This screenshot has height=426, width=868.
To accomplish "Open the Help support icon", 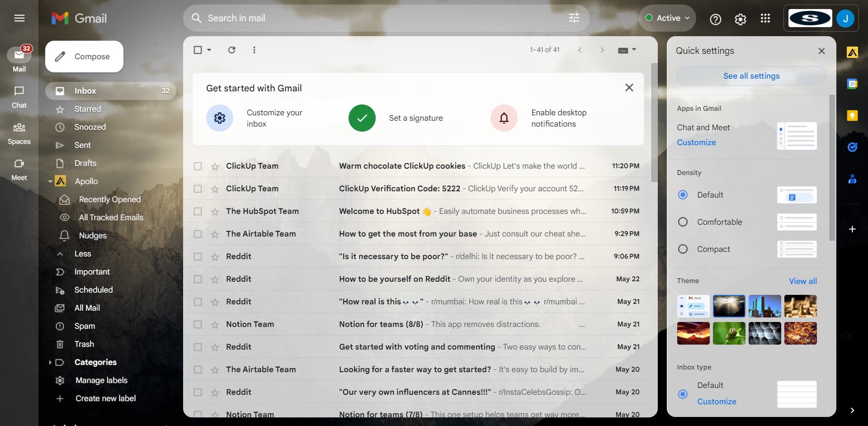I will (x=715, y=19).
